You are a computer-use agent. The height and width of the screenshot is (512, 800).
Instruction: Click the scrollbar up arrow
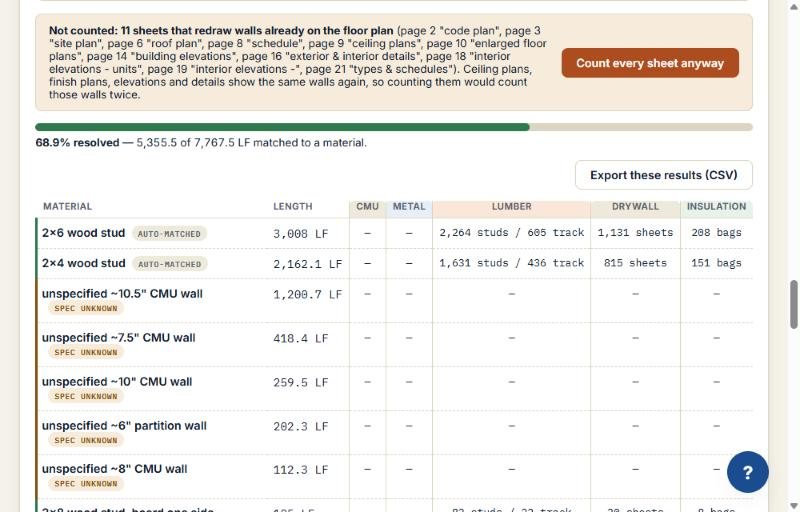[793, 6]
